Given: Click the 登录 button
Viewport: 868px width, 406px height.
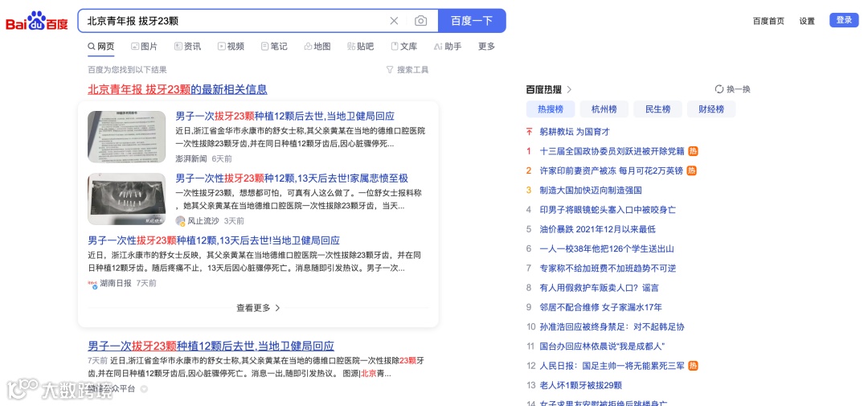Looking at the screenshot, I should [x=844, y=20].
